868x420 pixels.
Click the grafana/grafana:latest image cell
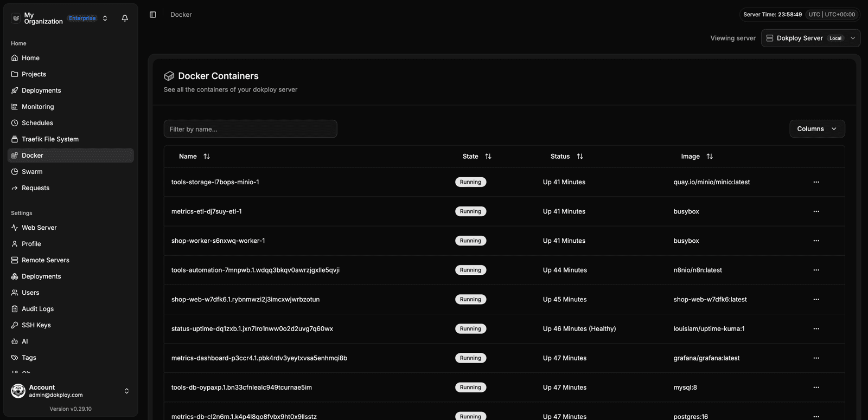706,358
